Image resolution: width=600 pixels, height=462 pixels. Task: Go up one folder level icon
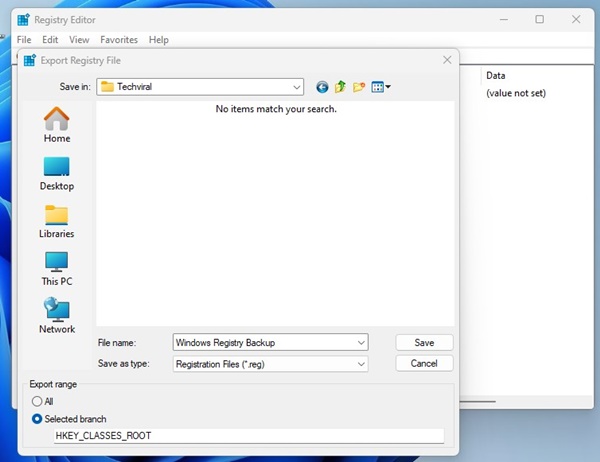tap(340, 87)
